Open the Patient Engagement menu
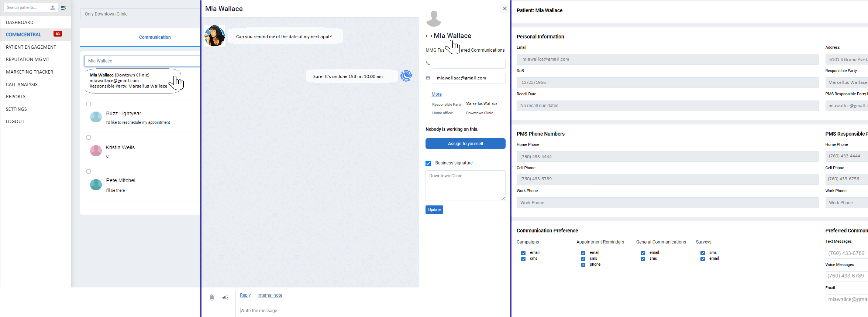This screenshot has height=317, width=868. point(31,47)
